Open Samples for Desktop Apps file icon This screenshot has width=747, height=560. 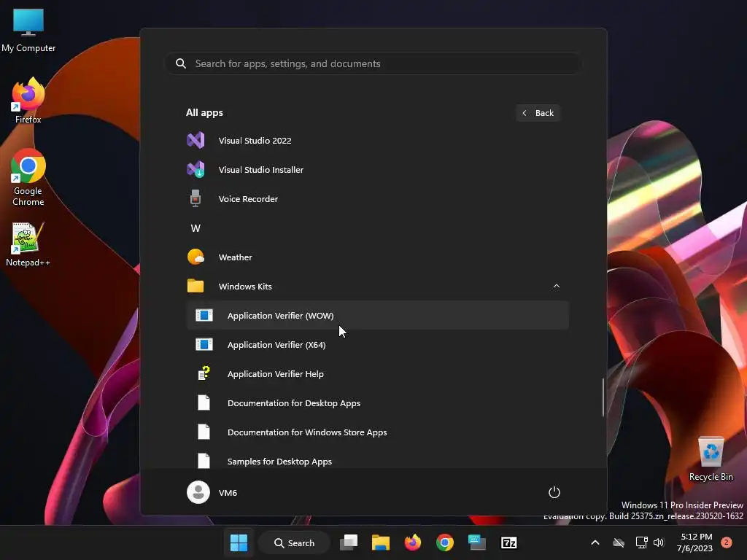[204, 461]
